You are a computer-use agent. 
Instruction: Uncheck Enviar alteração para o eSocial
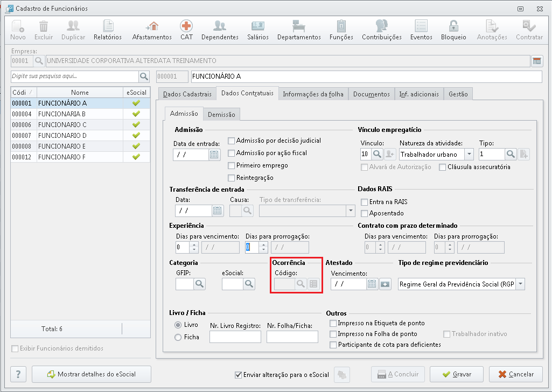[x=239, y=374]
